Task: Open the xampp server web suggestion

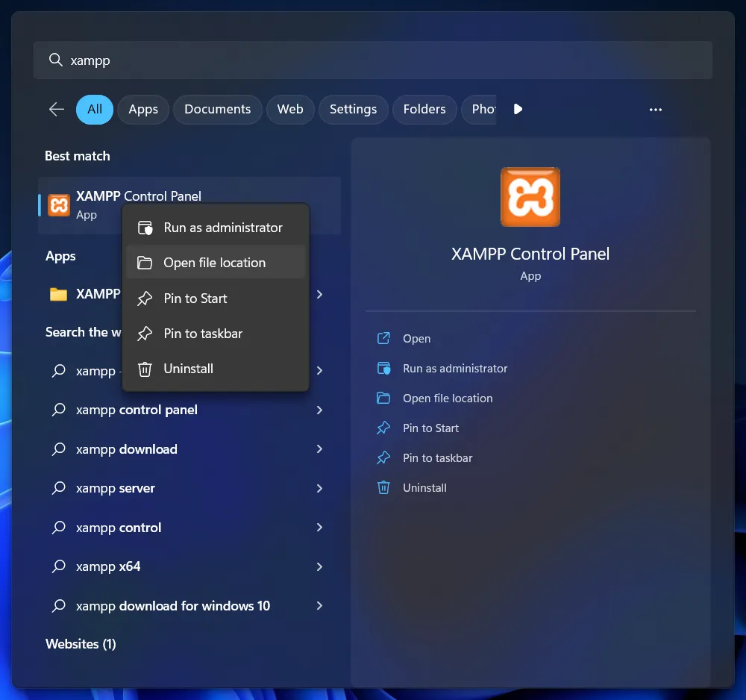Action: click(189, 488)
